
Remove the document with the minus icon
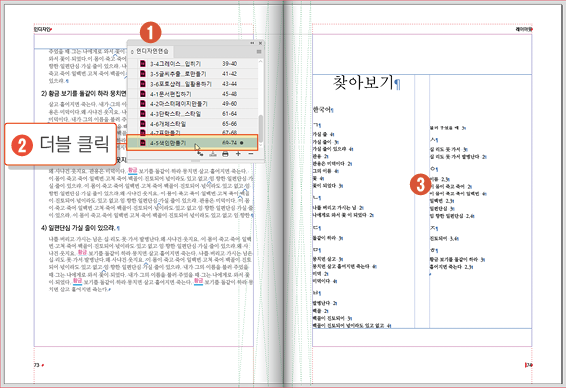(x=251, y=154)
